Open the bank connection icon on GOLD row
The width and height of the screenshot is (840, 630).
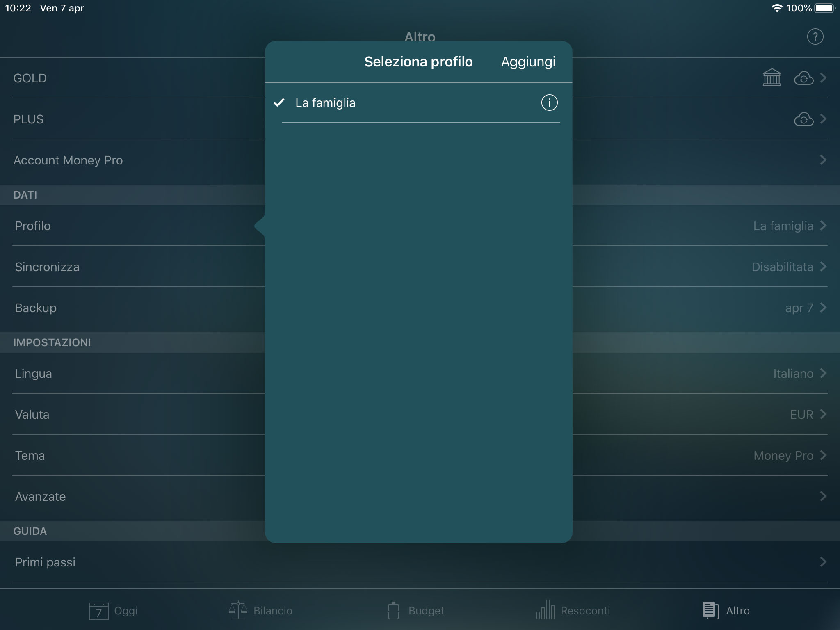click(773, 78)
